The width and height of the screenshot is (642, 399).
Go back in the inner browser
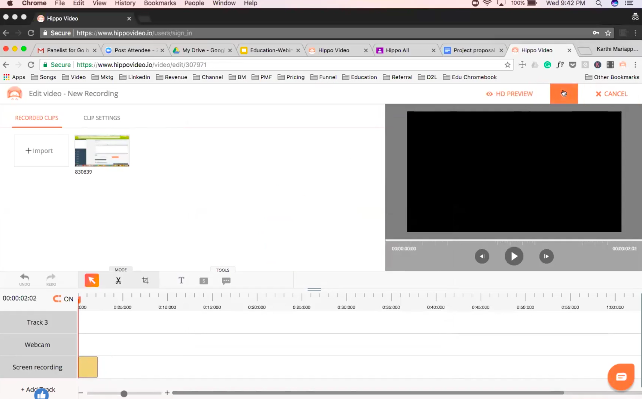point(6,65)
